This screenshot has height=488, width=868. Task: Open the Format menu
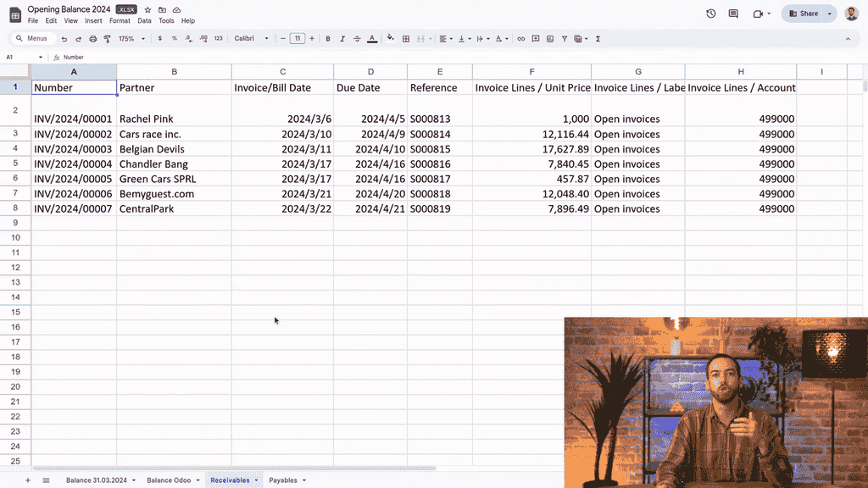(120, 21)
